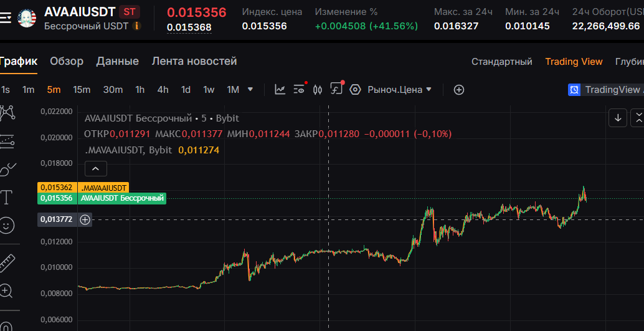Click the Бессрочный USDT label

coord(86,26)
